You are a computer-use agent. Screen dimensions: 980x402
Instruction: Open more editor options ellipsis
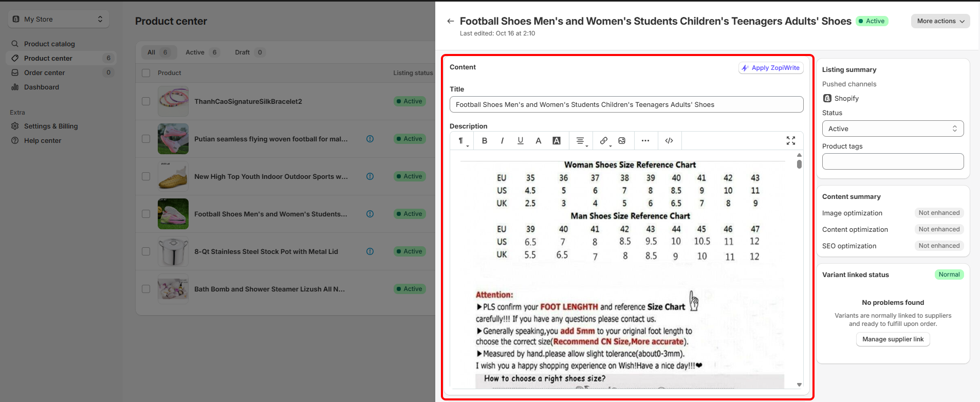(x=645, y=141)
